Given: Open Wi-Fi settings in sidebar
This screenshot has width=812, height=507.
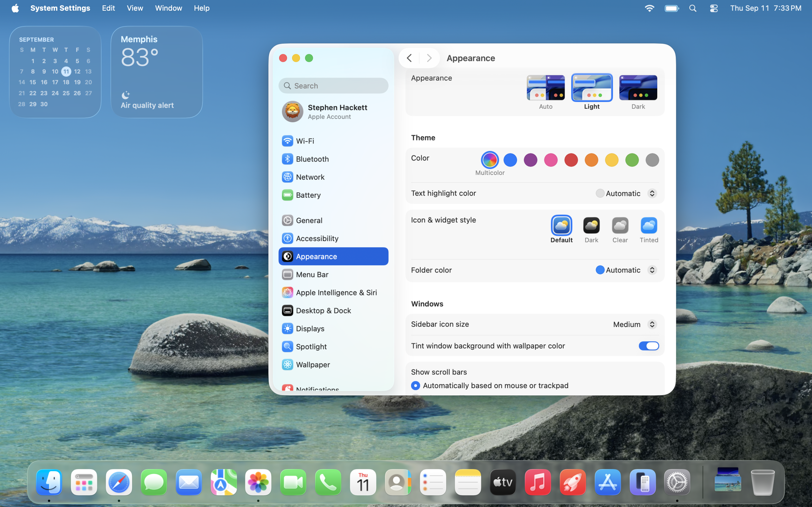Looking at the screenshot, I should coord(305,141).
